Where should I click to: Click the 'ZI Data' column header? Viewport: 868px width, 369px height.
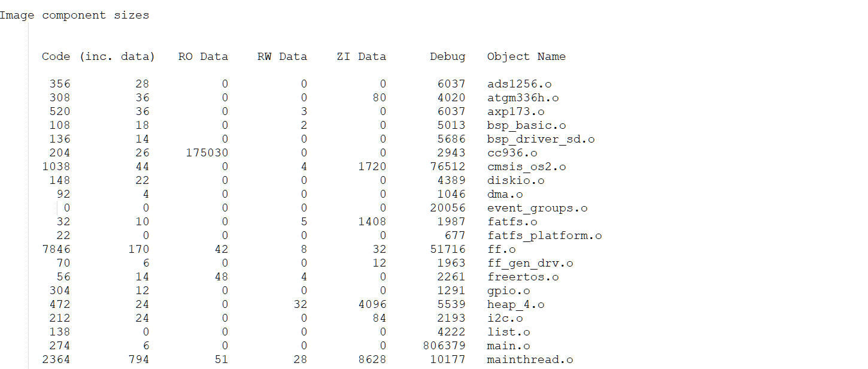(361, 56)
